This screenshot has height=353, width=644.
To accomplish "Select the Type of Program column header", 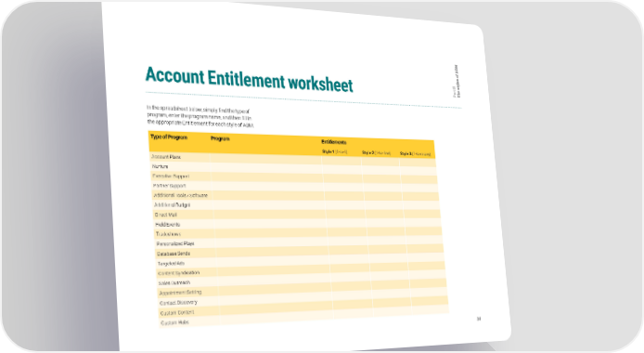I will coord(169,137).
